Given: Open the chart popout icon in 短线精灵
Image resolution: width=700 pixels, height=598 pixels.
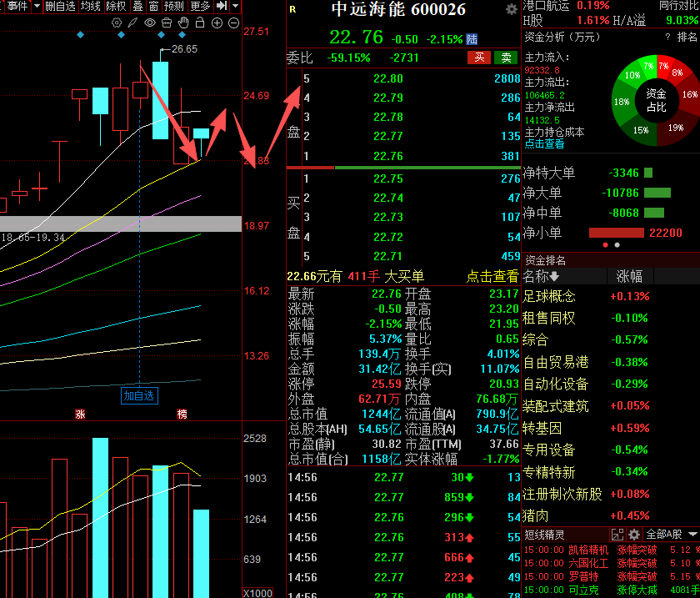Looking at the screenshot, I should pos(617,534).
